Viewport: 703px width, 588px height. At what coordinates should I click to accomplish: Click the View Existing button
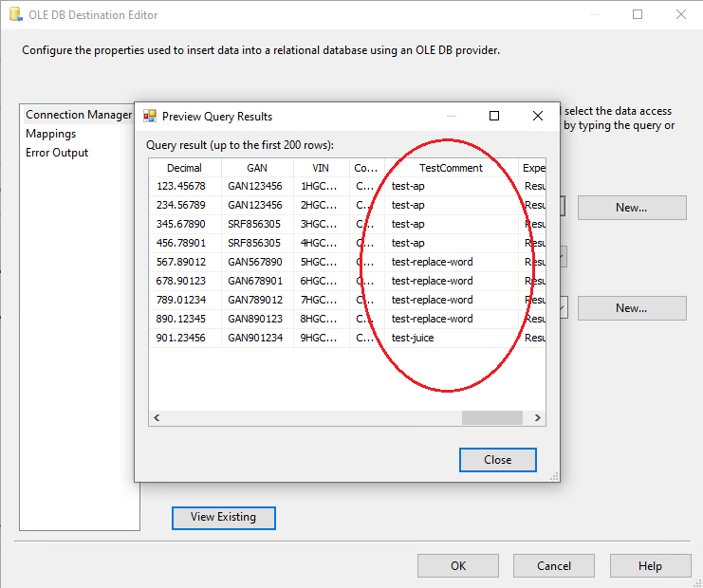(223, 517)
